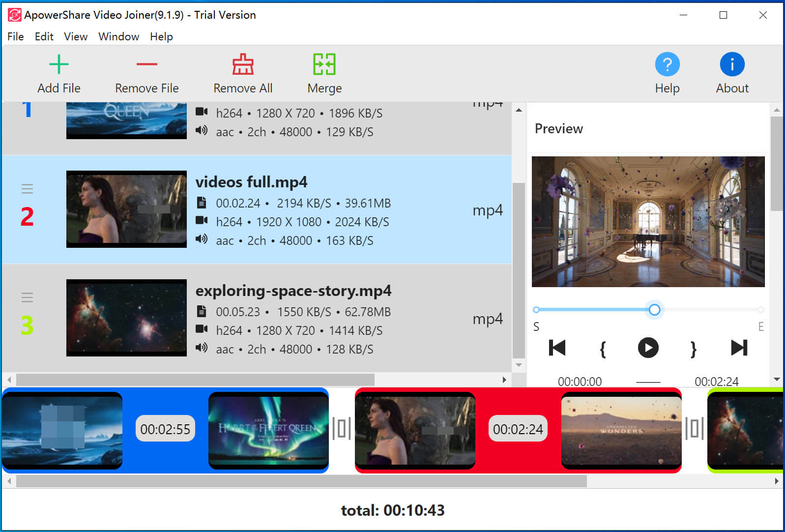This screenshot has height=532, width=785.
Task: Click the 00:02:24 duration label on red clip
Action: (x=518, y=429)
